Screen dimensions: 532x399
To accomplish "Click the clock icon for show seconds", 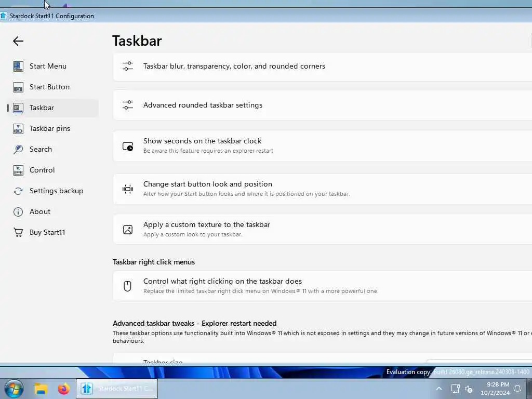I will pos(128,146).
